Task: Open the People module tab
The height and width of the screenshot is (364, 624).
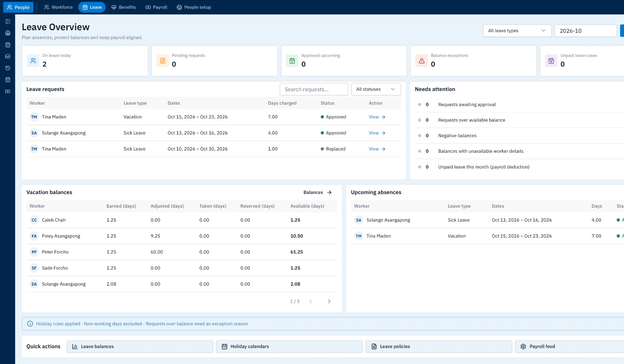Action: (18, 7)
